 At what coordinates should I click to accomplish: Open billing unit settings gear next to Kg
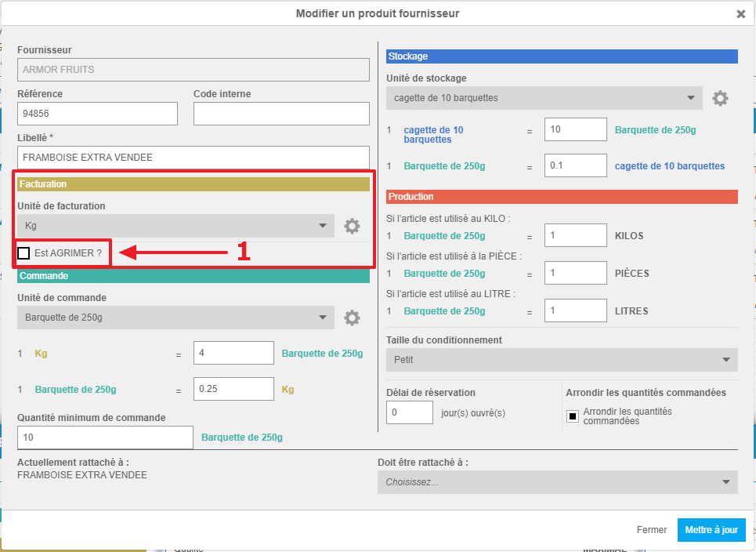tap(352, 226)
